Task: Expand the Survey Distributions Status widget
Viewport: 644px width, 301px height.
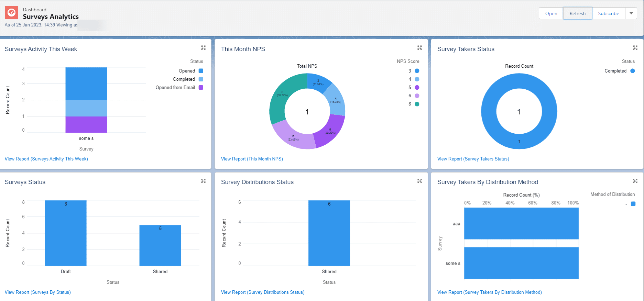Action: pyautogui.click(x=419, y=181)
